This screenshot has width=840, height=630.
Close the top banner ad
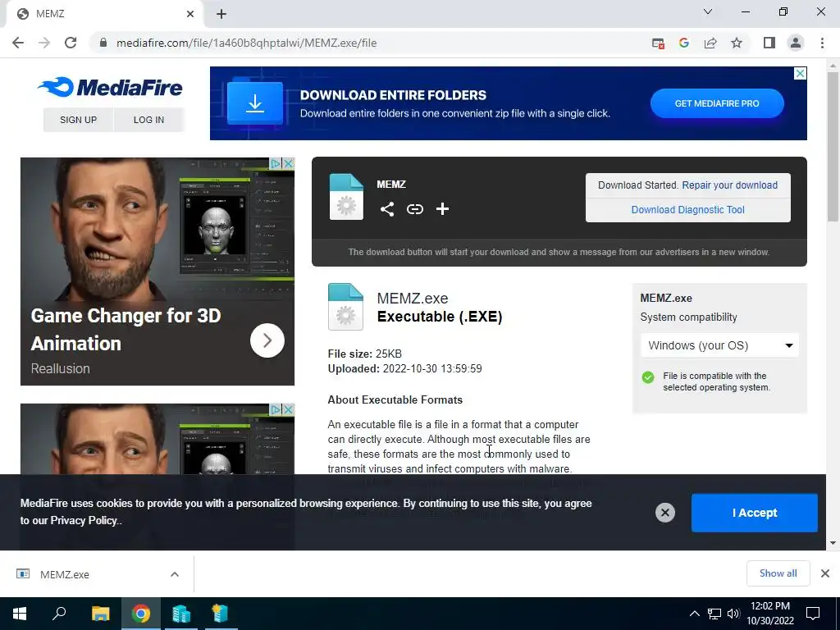800,73
